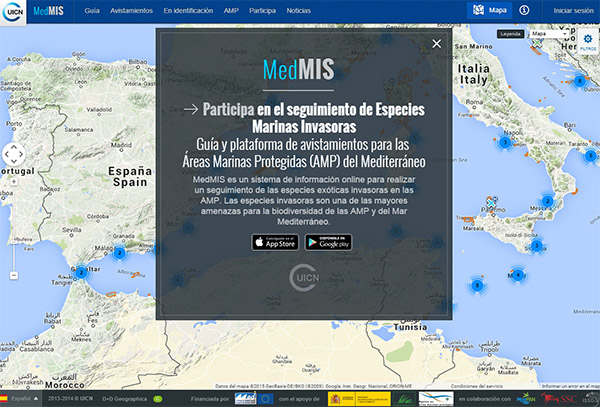This screenshot has height=407, width=600.
Task: Click the information circle icon in header
Action: point(524,10)
